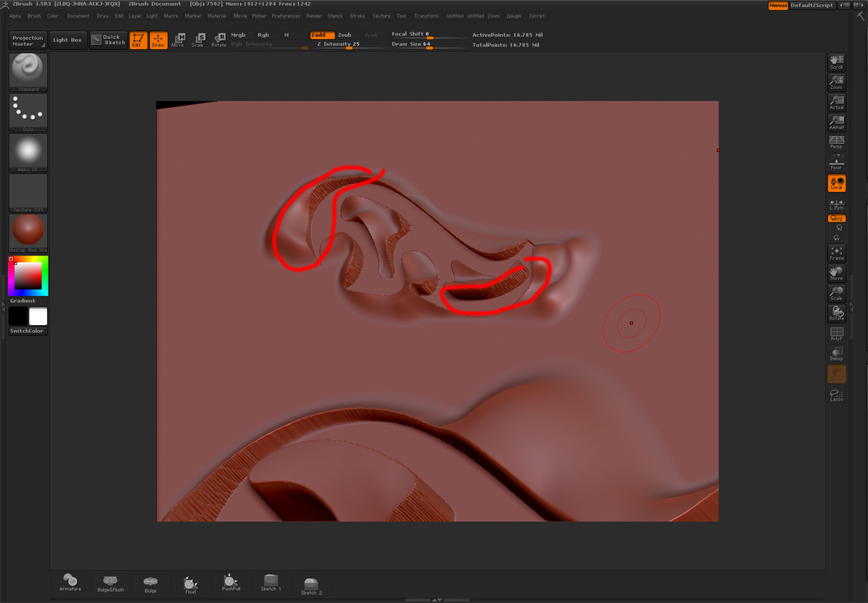Screen dimensions: 868x603
Task: Click the Scroll navigation icon
Action: click(836, 62)
